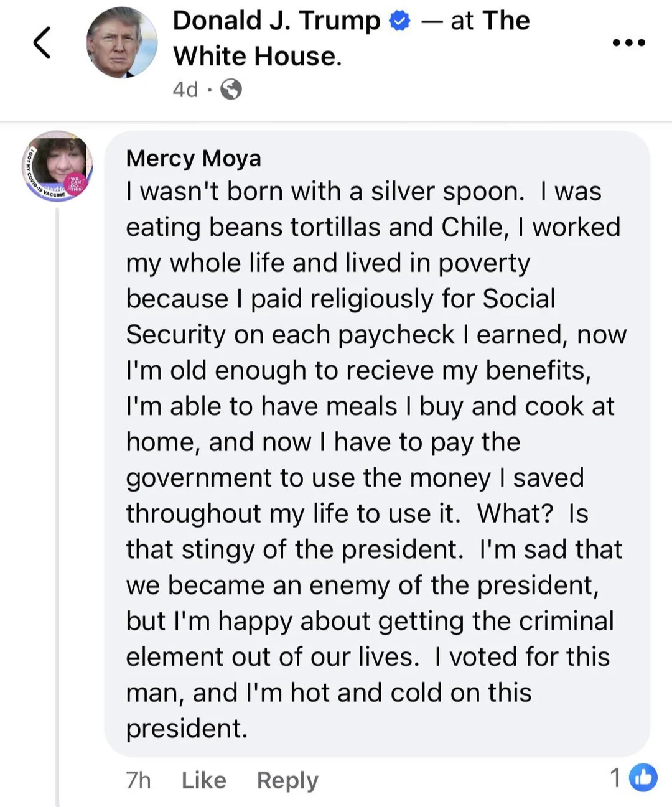Click the 7h comment timestamp
This screenshot has height=807, width=672.
click(x=138, y=780)
